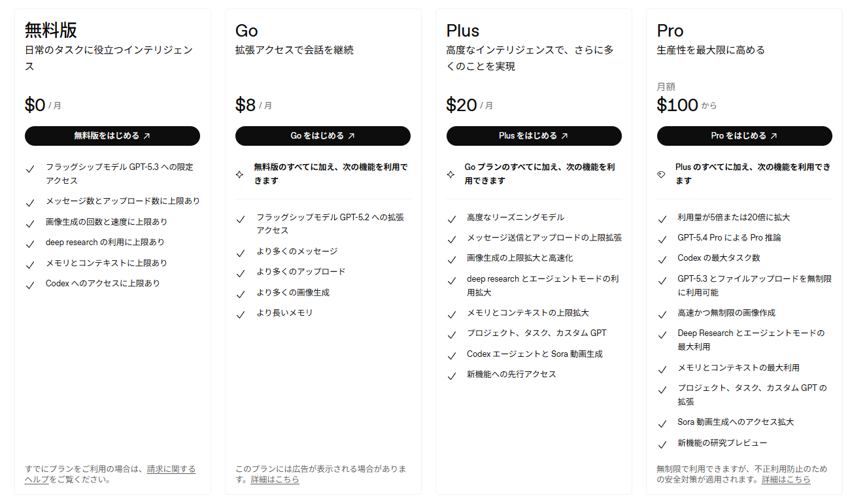
Task: Open 詳細はこちら link in the Go card
Action: tap(275, 479)
